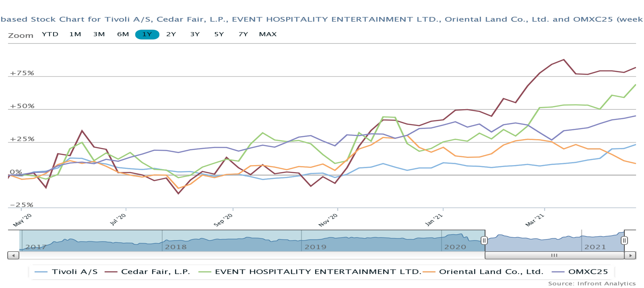Select the YTD zoom range
This screenshot has height=288, width=644.
(50, 34)
